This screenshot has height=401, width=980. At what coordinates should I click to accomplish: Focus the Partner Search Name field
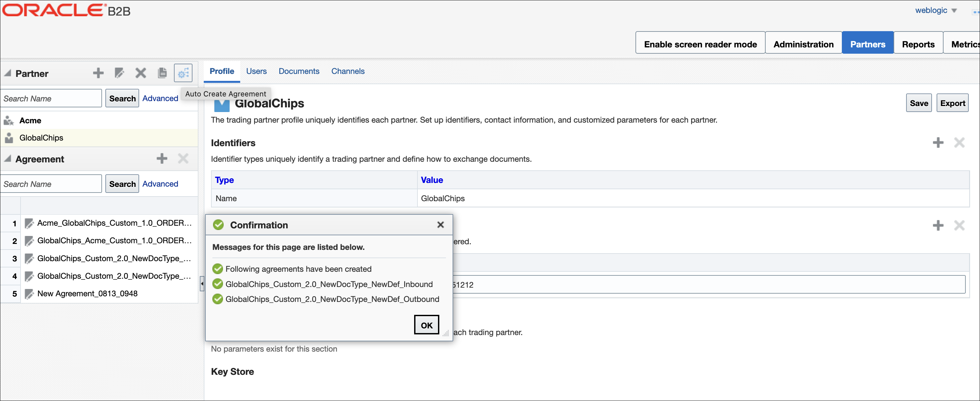coord(51,98)
